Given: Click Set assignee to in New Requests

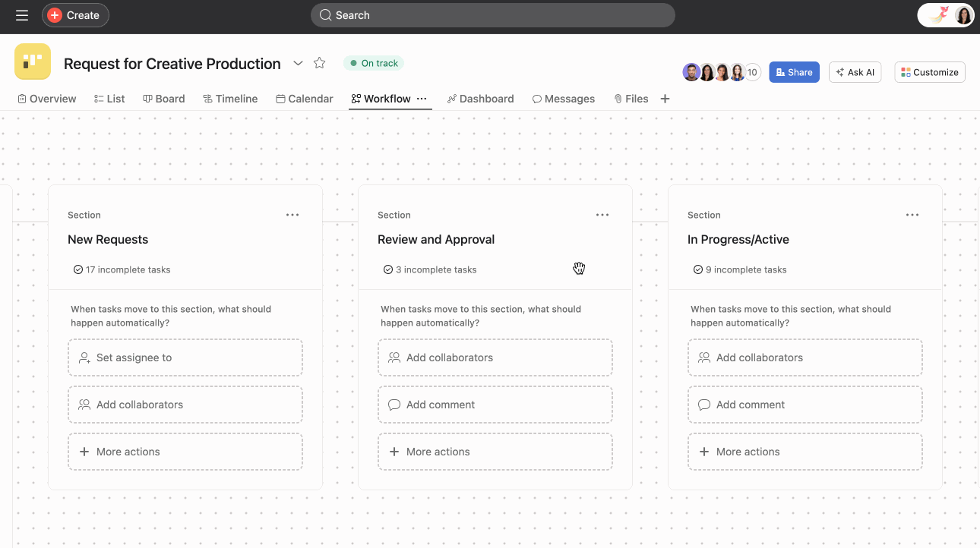Looking at the screenshot, I should pos(185,357).
